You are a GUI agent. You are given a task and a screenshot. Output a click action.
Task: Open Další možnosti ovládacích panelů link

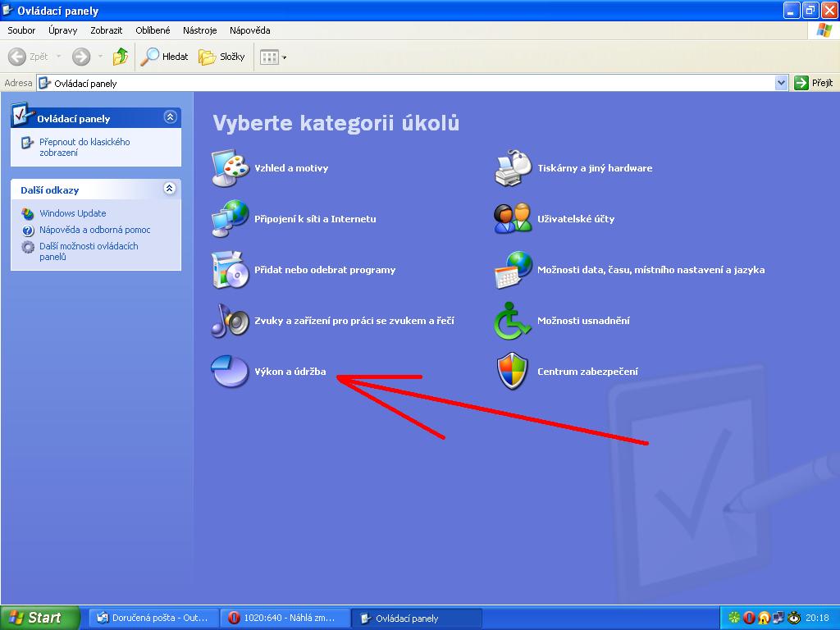tap(89, 251)
